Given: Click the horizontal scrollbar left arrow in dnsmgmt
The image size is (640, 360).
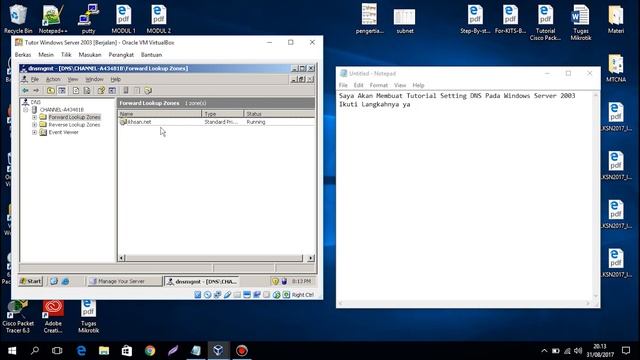Looking at the screenshot, I should pyautogui.click(x=121, y=258).
